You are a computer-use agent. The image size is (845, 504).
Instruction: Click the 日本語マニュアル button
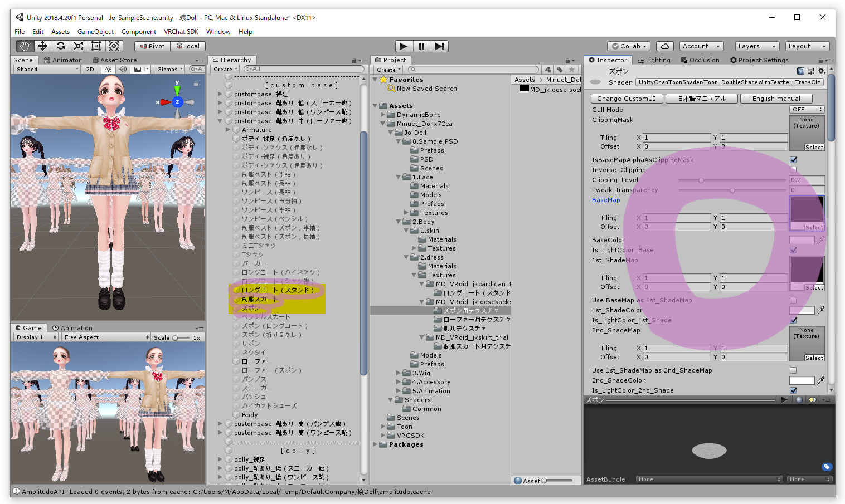[x=702, y=99]
